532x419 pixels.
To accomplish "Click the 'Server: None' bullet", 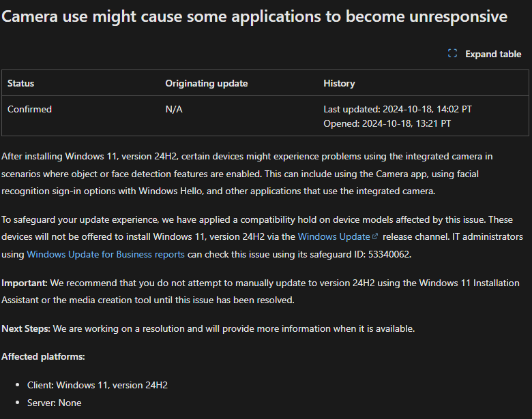I will 55,403.
